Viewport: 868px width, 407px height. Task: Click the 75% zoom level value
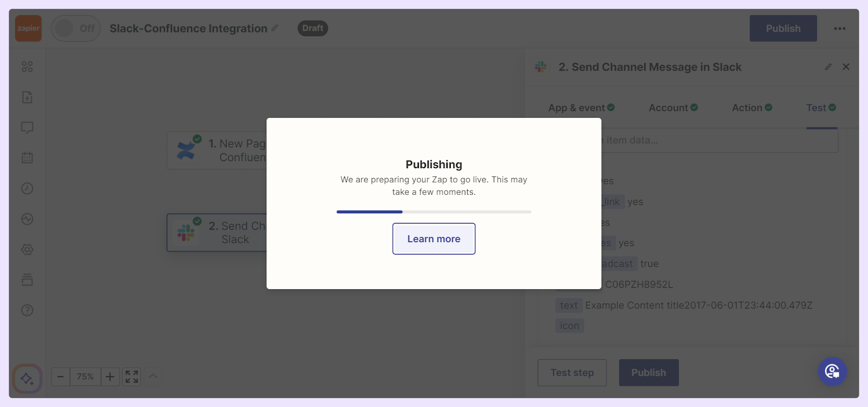pos(85,377)
